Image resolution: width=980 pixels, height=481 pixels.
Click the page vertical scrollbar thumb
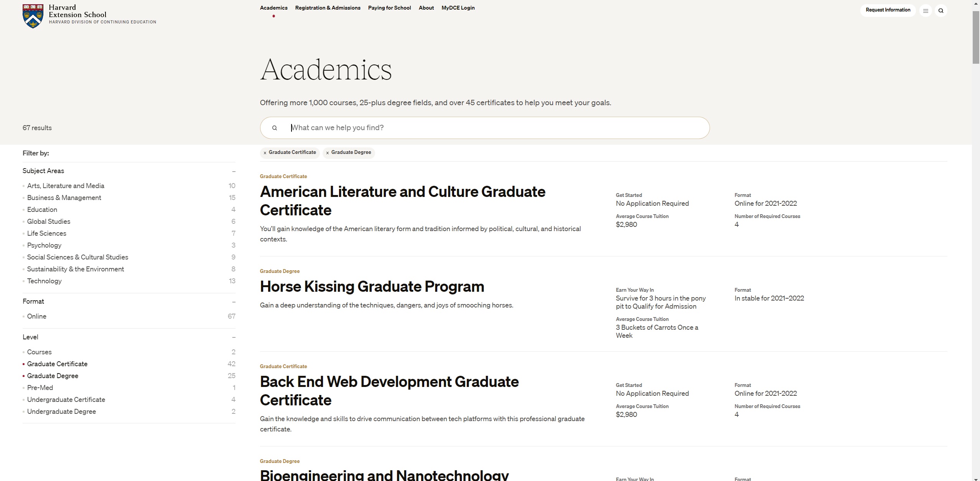point(976,38)
